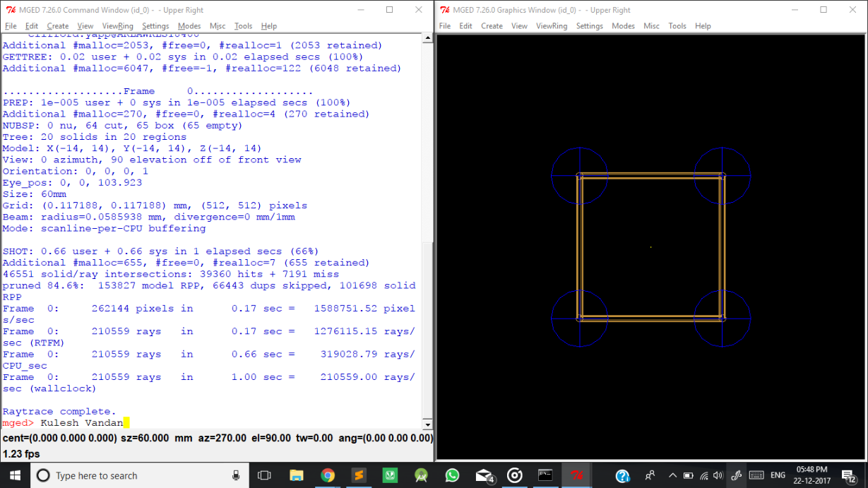Viewport: 868px width, 488px height.
Task: Open Modes menu in Command Window
Action: (189, 26)
